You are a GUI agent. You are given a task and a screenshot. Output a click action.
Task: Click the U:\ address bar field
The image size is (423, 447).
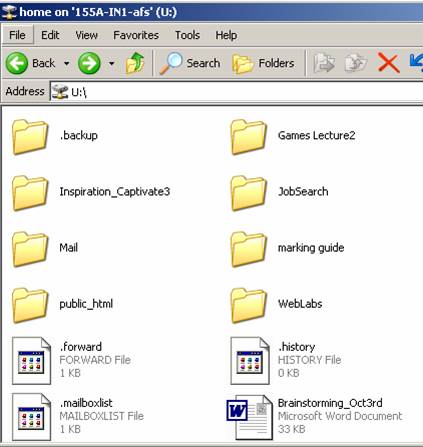237,91
